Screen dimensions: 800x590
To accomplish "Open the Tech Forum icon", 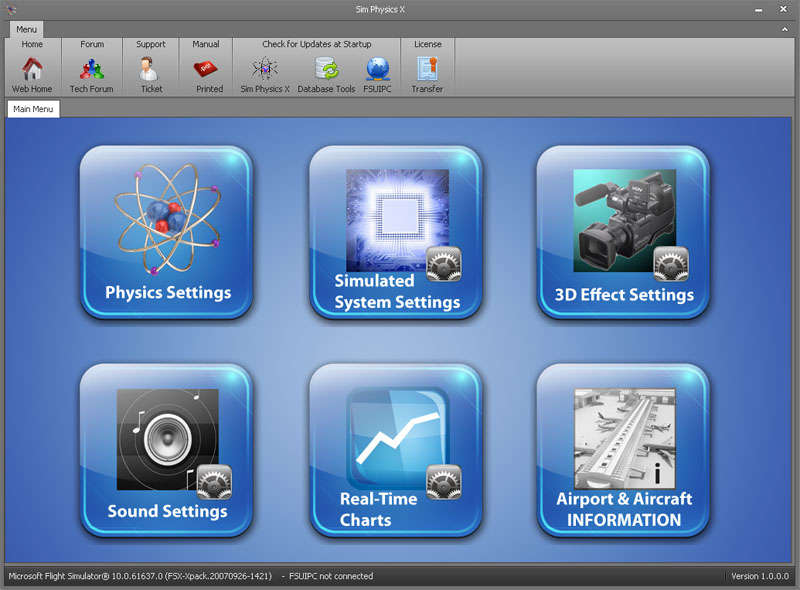I will [x=92, y=71].
